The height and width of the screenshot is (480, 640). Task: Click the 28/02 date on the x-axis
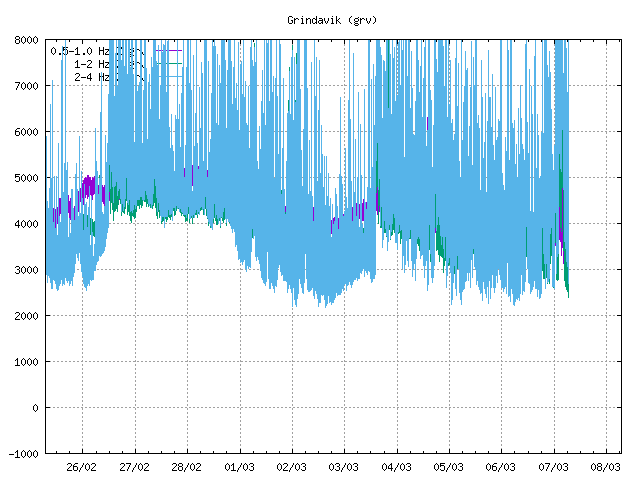point(187,467)
